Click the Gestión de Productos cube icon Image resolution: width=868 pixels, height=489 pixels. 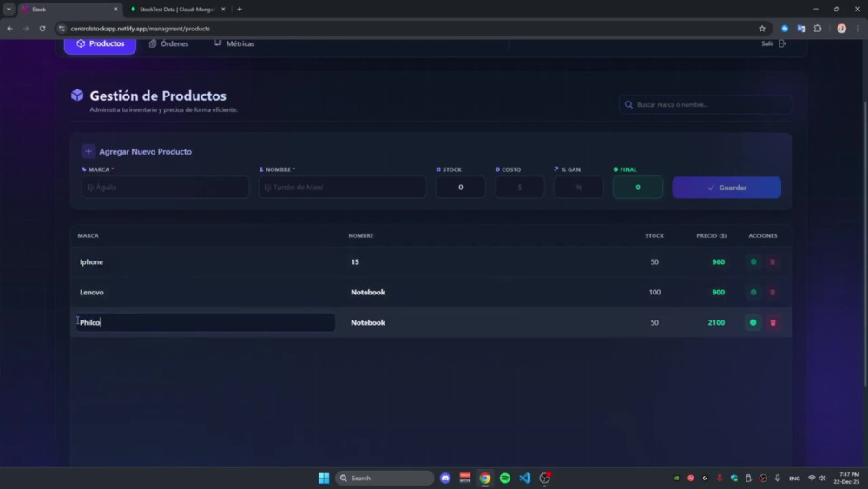[77, 96]
